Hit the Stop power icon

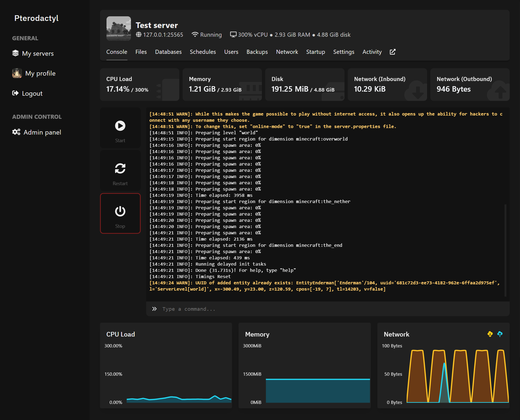coord(120,211)
